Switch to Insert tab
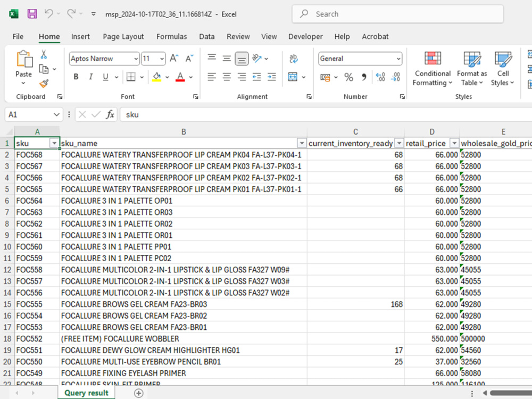532x399 pixels. click(x=80, y=36)
